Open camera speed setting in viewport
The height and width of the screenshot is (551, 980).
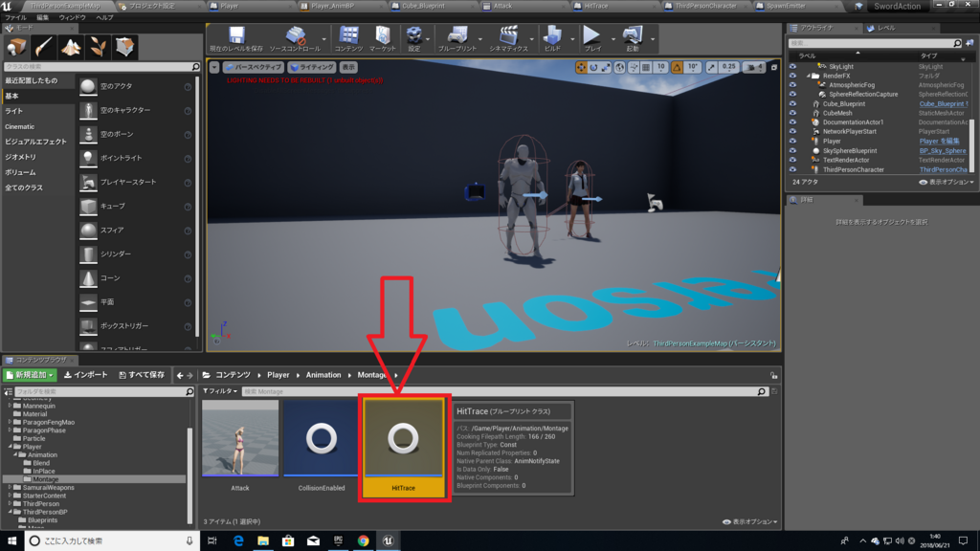coord(753,67)
